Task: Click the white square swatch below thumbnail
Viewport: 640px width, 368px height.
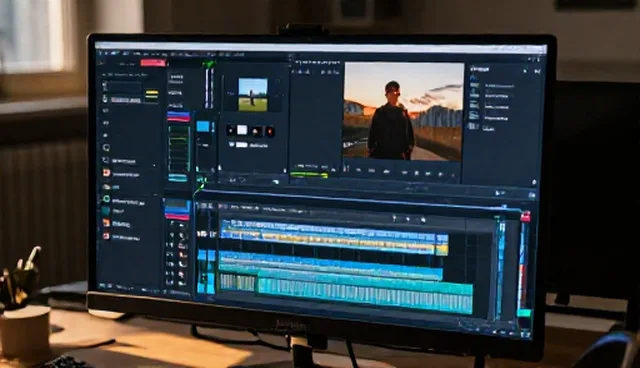Action: coord(242,130)
